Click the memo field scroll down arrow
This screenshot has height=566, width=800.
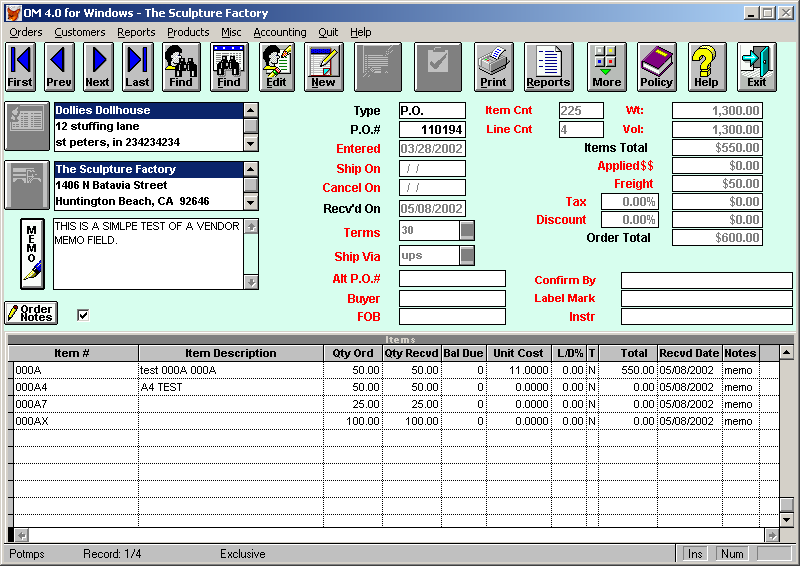(251, 282)
